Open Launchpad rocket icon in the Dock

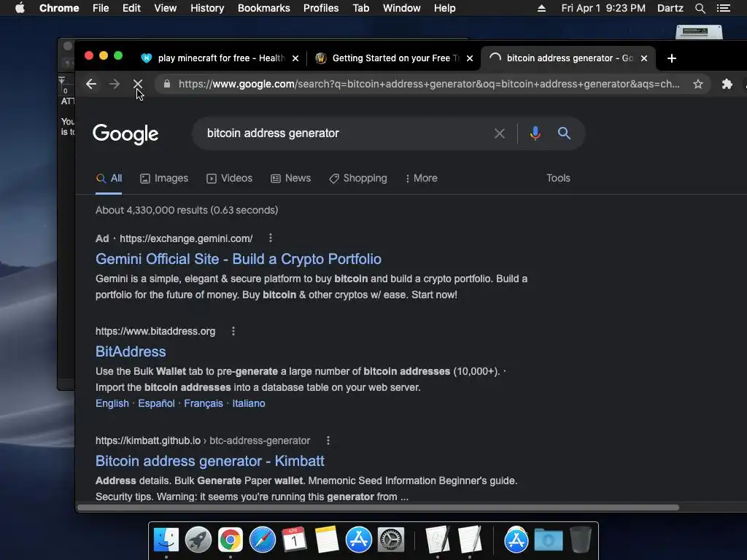pyautogui.click(x=198, y=540)
